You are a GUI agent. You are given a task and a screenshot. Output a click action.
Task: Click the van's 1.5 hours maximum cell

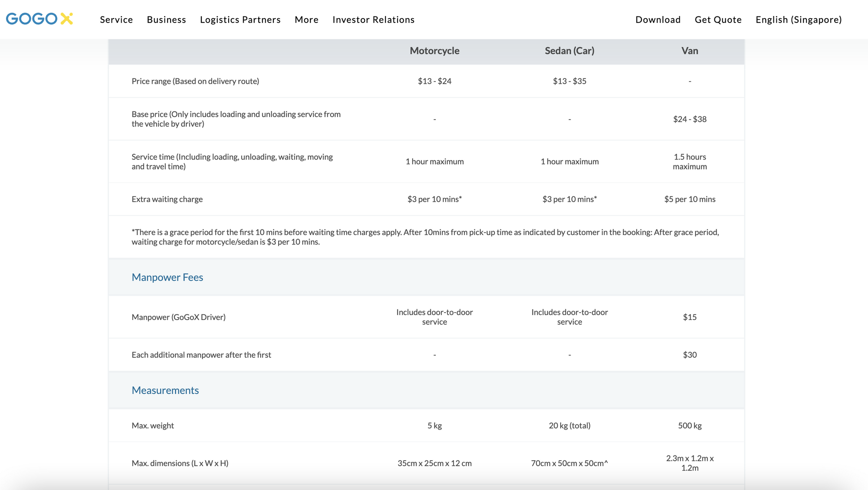point(690,161)
